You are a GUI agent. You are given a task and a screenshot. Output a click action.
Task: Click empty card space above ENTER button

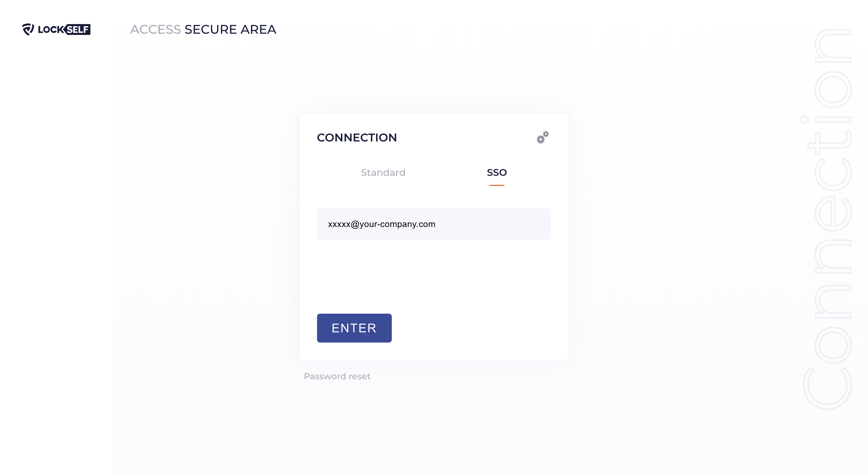pyautogui.click(x=434, y=276)
